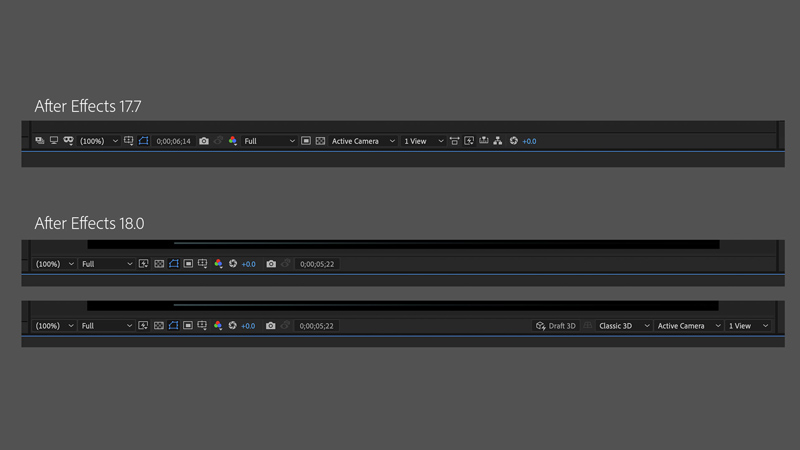The width and height of the screenshot is (800, 450).
Task: Toggle transparency grid in the 17.7 toolbar
Action: (321, 141)
